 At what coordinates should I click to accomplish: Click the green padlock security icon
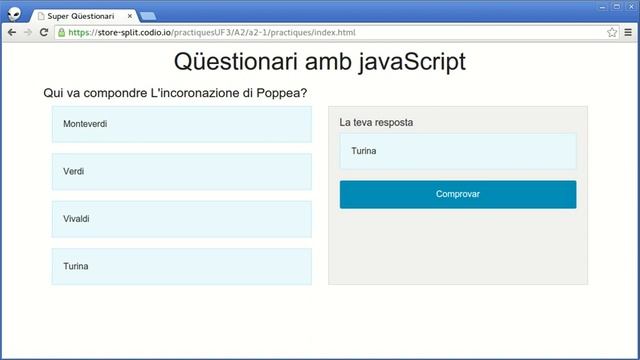[61, 33]
